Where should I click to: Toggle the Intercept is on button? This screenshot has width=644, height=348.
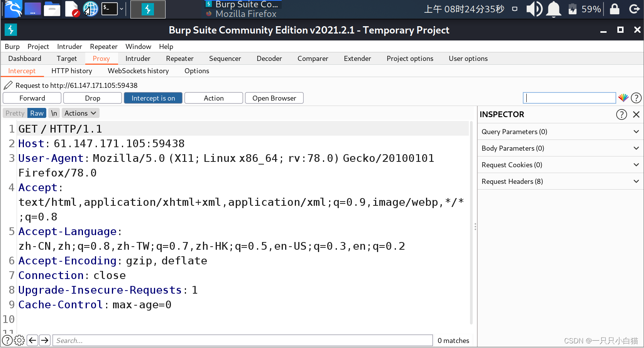coord(153,98)
